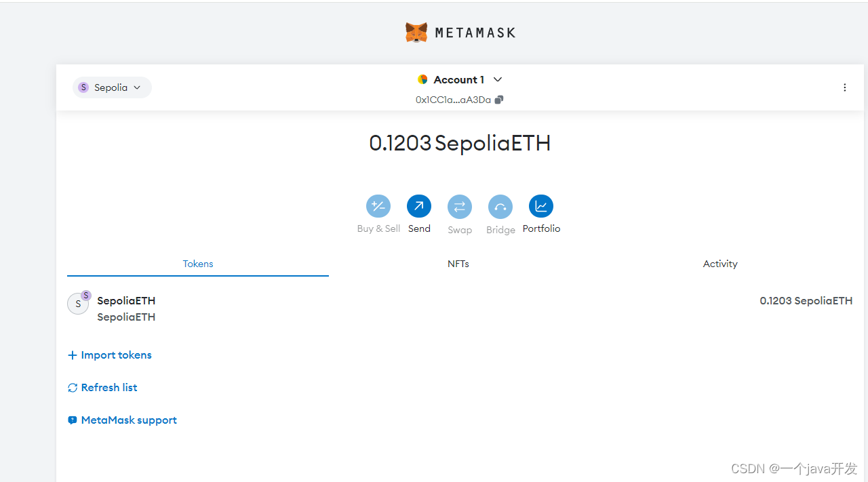Click the Buy & Sell round icon

pos(378,206)
